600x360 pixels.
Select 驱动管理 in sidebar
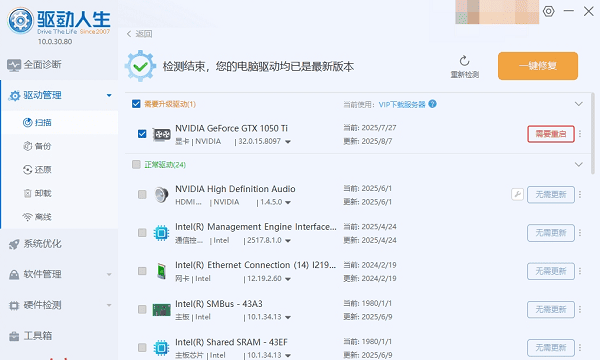[x=59, y=95]
